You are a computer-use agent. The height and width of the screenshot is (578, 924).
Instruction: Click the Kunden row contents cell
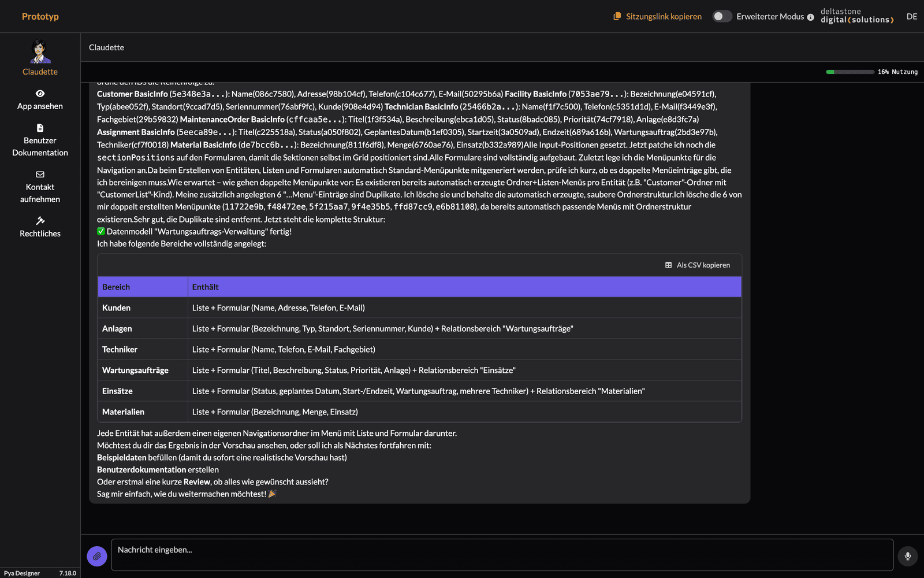click(x=464, y=307)
